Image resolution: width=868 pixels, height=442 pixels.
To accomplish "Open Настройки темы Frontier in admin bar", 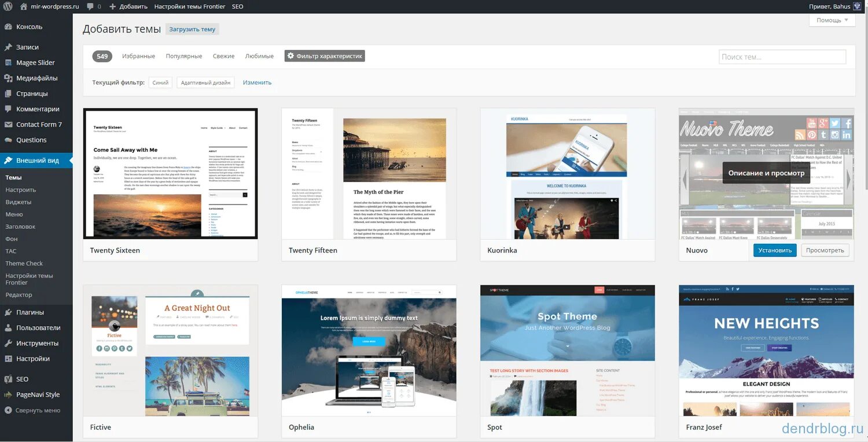I will pos(190,7).
